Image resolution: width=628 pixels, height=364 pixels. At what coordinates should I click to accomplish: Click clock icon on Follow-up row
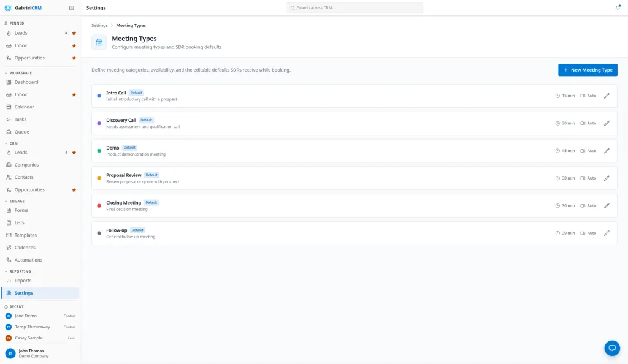click(557, 233)
